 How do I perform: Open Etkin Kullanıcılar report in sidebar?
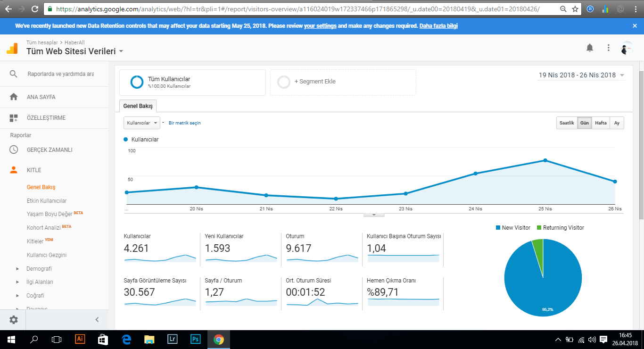pyautogui.click(x=47, y=200)
